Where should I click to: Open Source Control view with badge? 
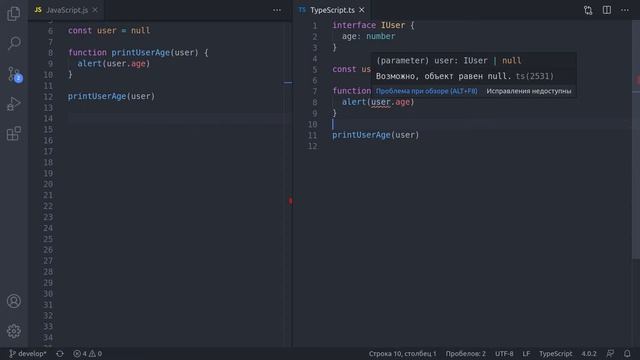pyautogui.click(x=15, y=74)
